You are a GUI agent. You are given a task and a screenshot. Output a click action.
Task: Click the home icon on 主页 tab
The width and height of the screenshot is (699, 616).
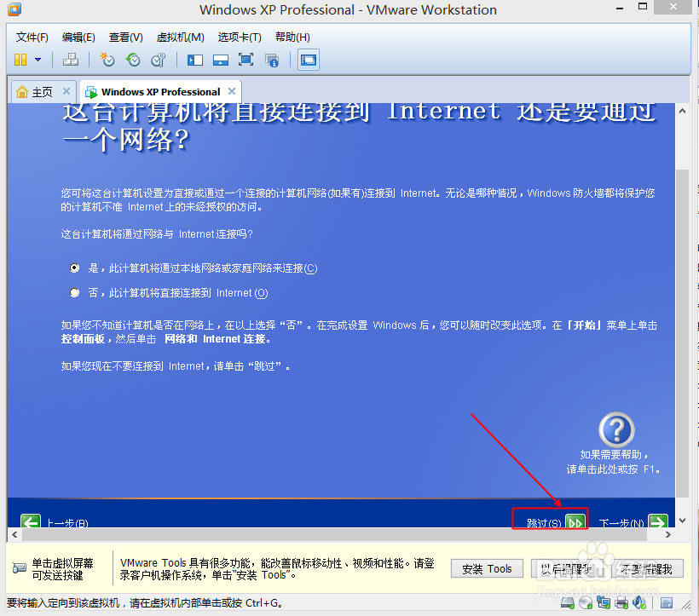[22, 92]
